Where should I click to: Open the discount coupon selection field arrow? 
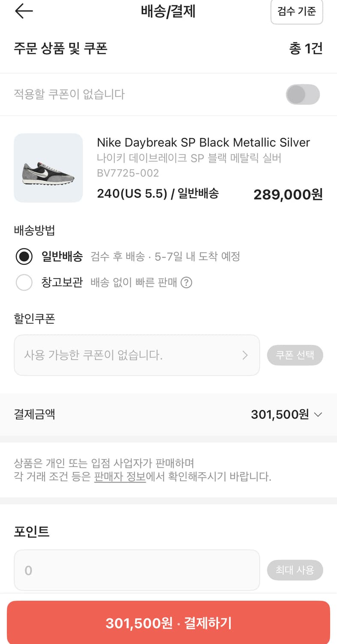pos(245,355)
